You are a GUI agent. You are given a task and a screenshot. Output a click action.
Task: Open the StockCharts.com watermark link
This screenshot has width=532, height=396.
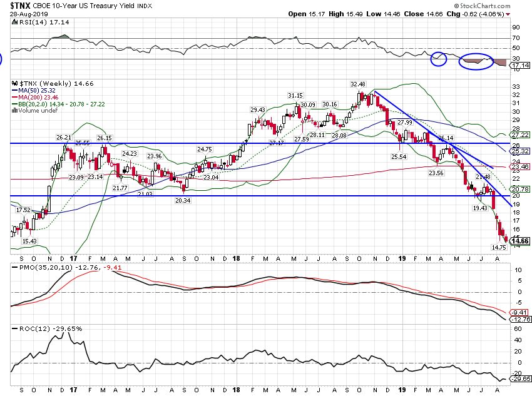tap(482, 6)
